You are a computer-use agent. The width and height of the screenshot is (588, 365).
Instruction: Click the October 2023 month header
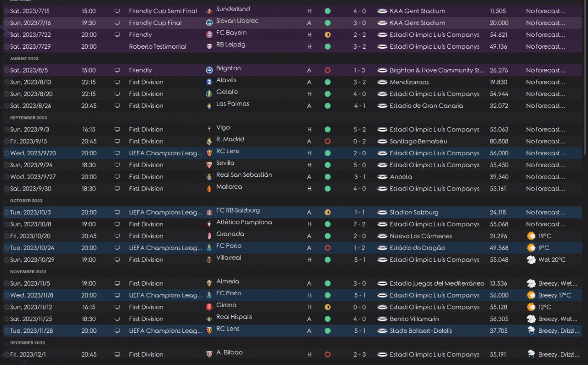tap(26, 201)
